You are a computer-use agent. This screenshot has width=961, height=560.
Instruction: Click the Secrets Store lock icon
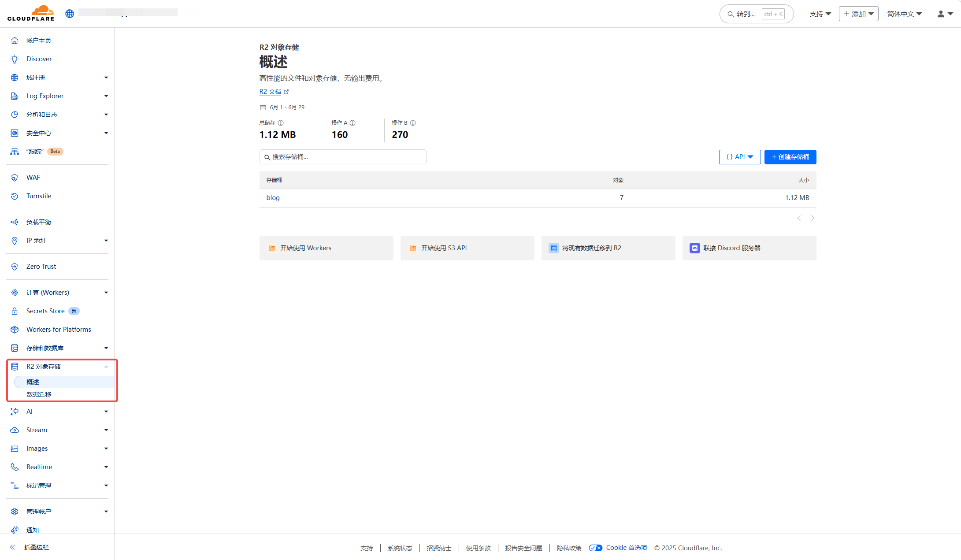click(15, 311)
